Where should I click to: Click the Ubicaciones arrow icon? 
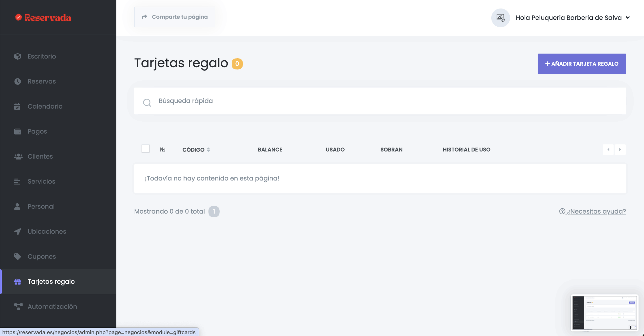(18, 231)
